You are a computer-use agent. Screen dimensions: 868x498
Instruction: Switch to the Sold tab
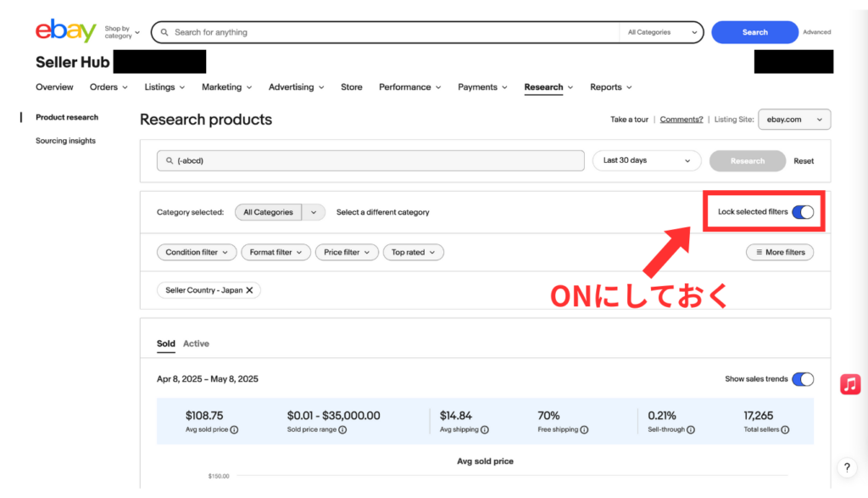tap(165, 344)
